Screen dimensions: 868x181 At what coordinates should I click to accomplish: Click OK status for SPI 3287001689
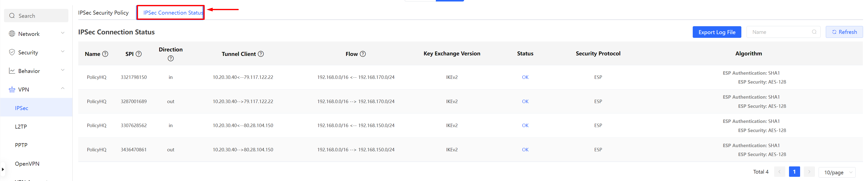pos(525,102)
